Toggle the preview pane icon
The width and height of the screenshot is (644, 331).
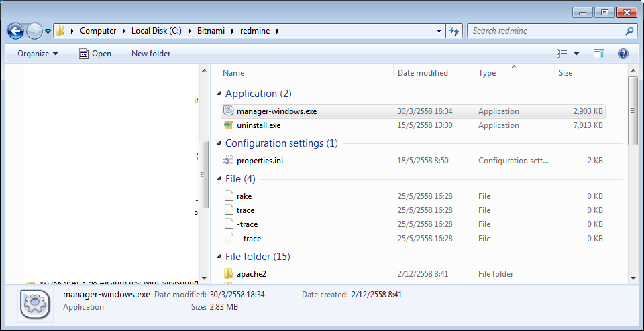(599, 54)
